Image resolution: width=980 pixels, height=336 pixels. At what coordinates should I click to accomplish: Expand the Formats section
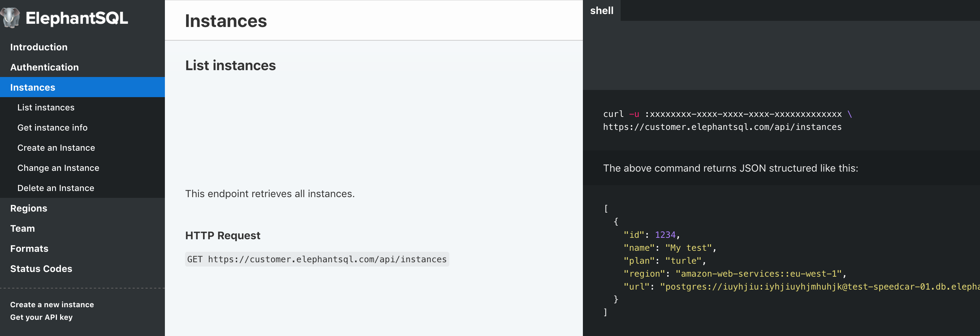click(x=29, y=249)
